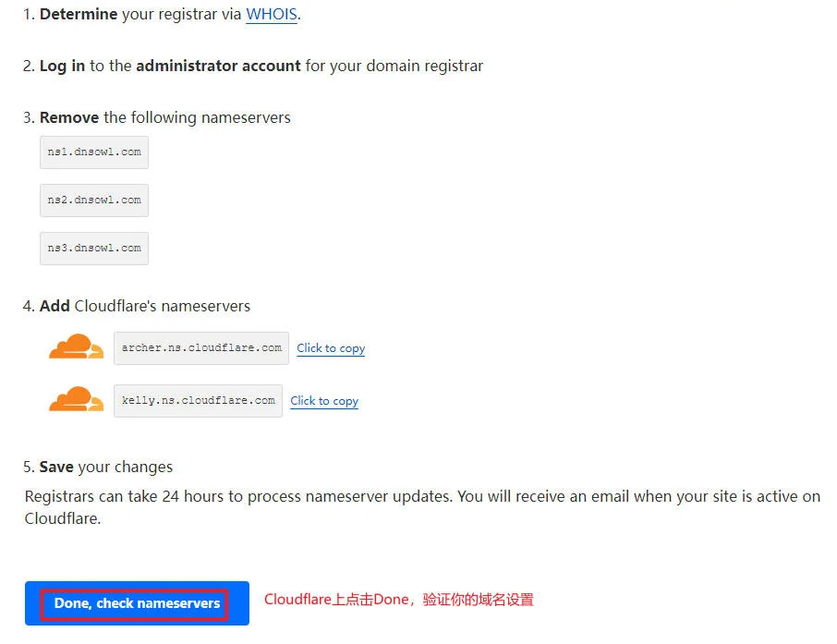Select the archer.ns.cloudflare.com text field
Image resolution: width=837 pixels, height=644 pixels.
200,348
